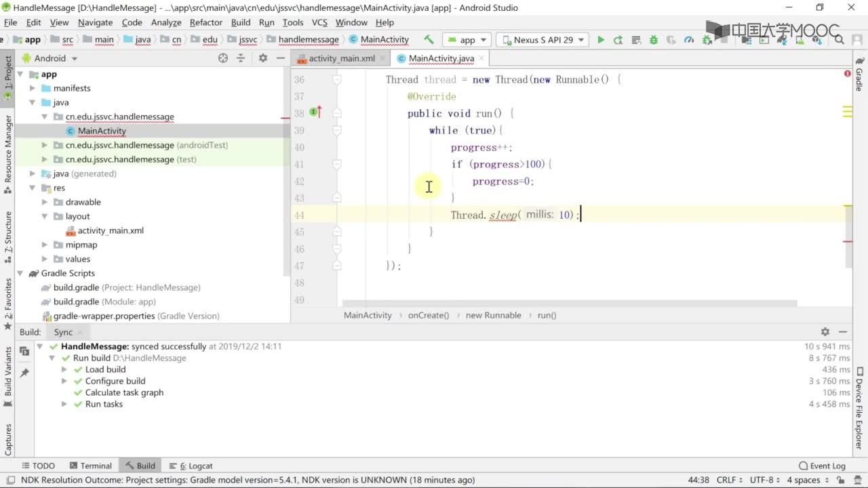Expand the Configure build node
Screen dimensions: 868x488
tap(64, 381)
